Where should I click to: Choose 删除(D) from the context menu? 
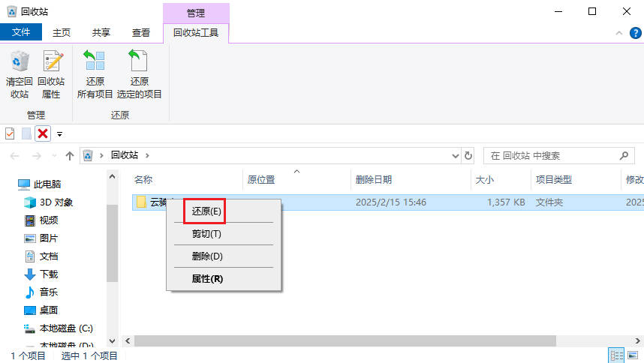[207, 256]
